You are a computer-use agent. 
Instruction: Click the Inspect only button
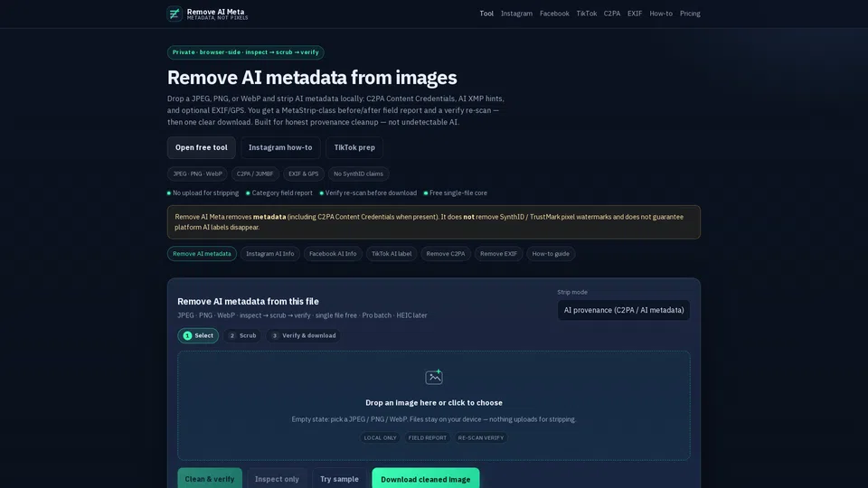[x=277, y=479]
